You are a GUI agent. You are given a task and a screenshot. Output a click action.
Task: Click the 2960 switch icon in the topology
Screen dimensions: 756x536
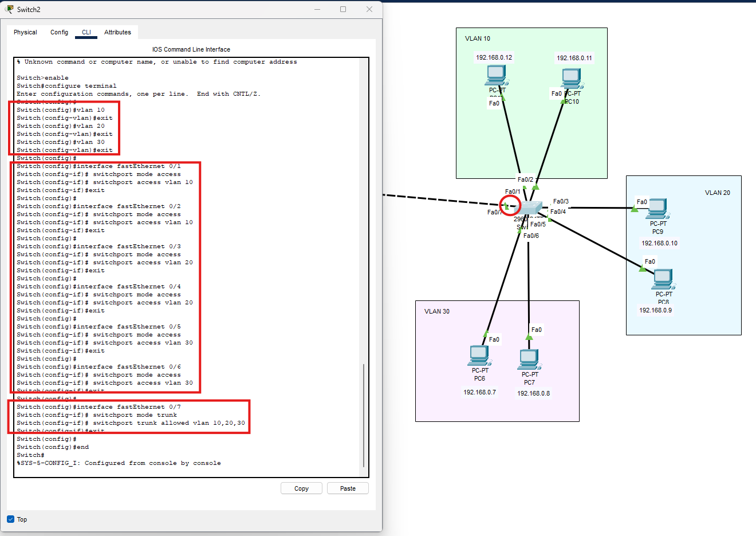tap(529, 208)
